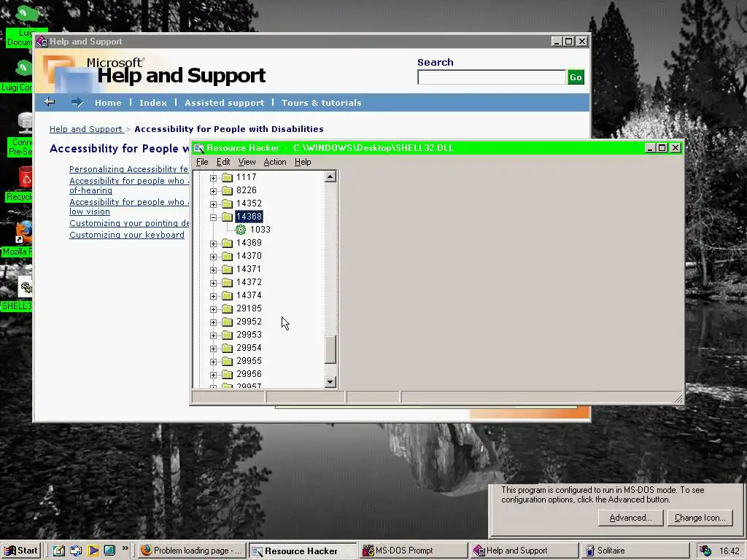Image resolution: width=747 pixels, height=560 pixels.
Task: Open Customizing your keyboard link
Action: click(x=127, y=235)
